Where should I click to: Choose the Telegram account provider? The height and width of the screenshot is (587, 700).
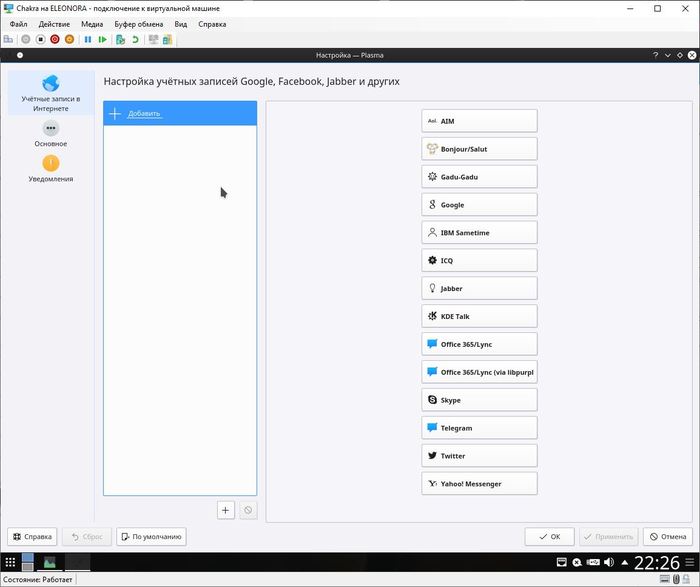[479, 428]
